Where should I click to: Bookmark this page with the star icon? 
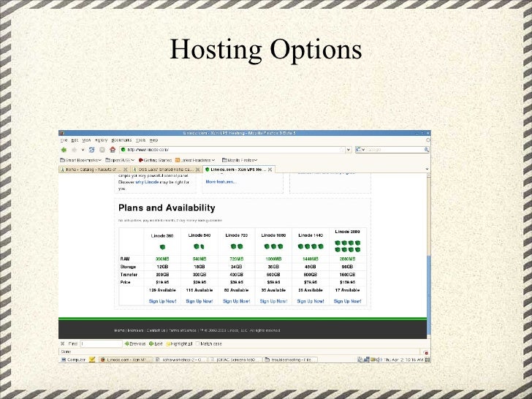[x=341, y=150]
